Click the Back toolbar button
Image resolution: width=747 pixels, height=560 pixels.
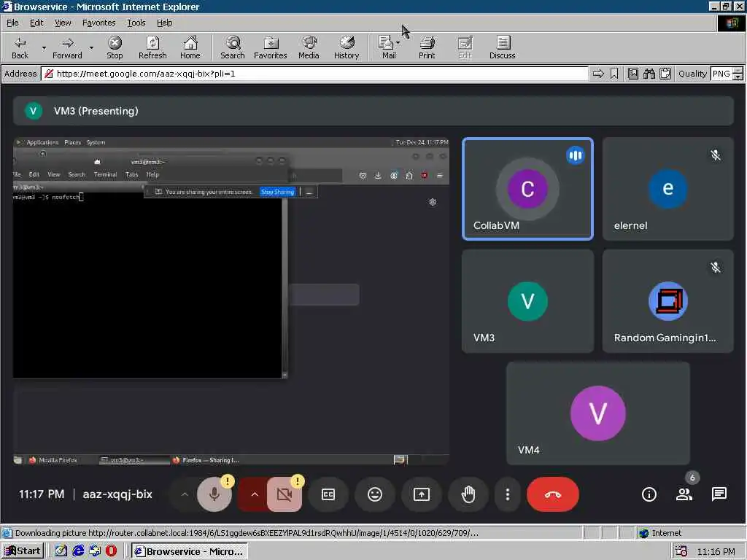point(20,47)
